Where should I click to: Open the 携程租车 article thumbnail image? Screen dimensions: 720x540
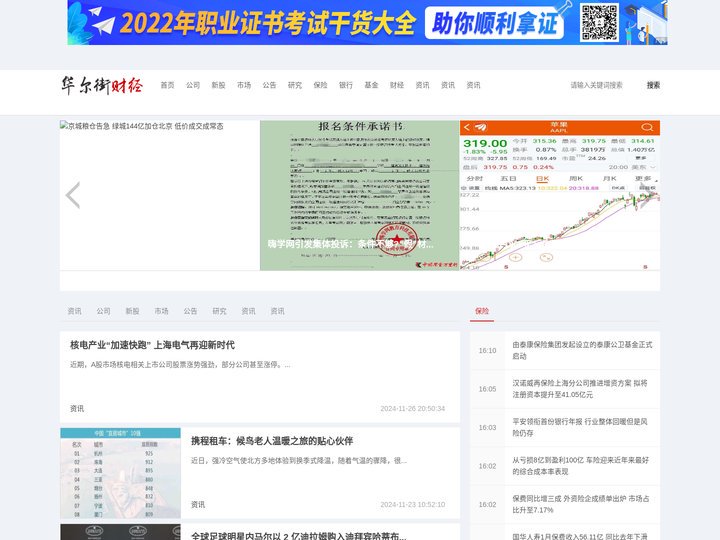120,473
